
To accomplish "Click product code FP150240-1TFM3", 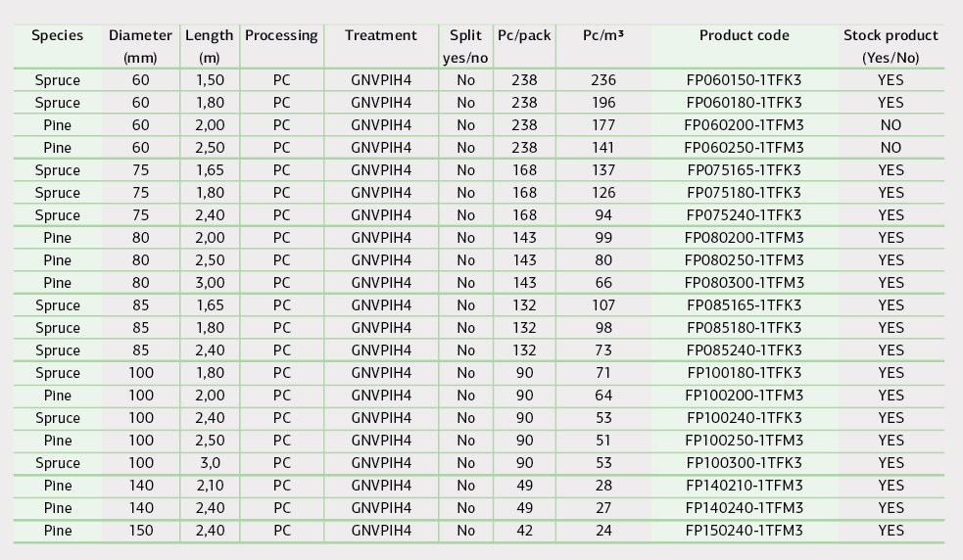I will click(x=744, y=531).
